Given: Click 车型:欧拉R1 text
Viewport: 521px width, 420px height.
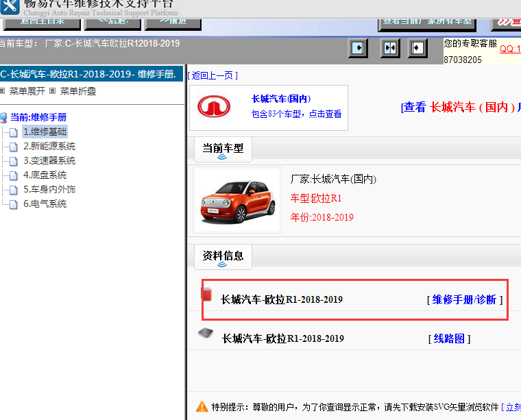Looking at the screenshot, I should coord(316,198).
